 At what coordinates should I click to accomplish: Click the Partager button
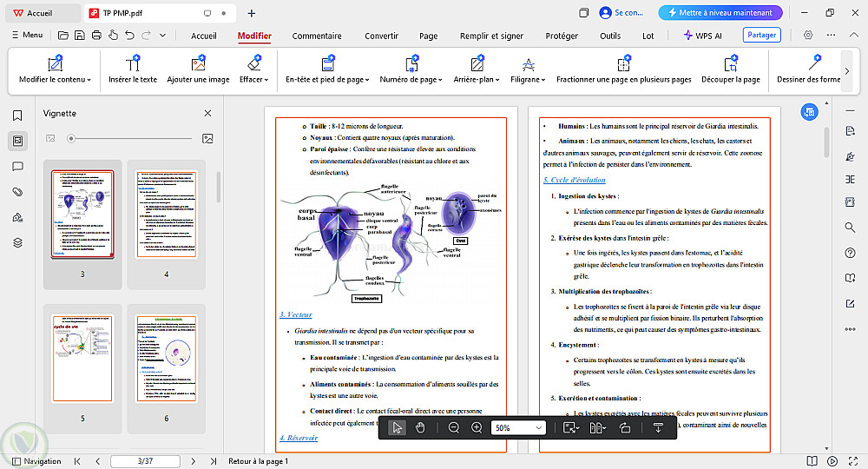pos(761,36)
